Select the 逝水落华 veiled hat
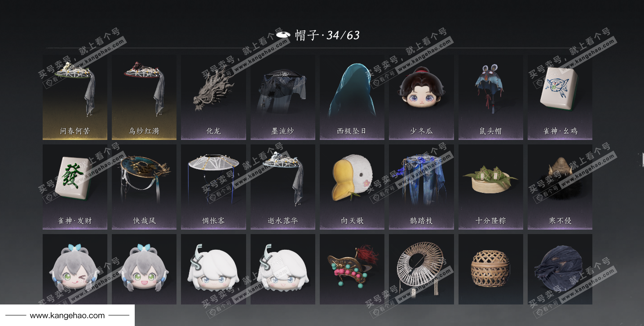 pos(282,187)
